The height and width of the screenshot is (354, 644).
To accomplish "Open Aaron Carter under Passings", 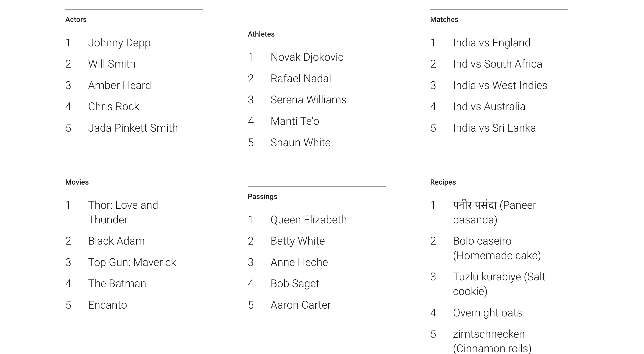I will pyautogui.click(x=300, y=305).
